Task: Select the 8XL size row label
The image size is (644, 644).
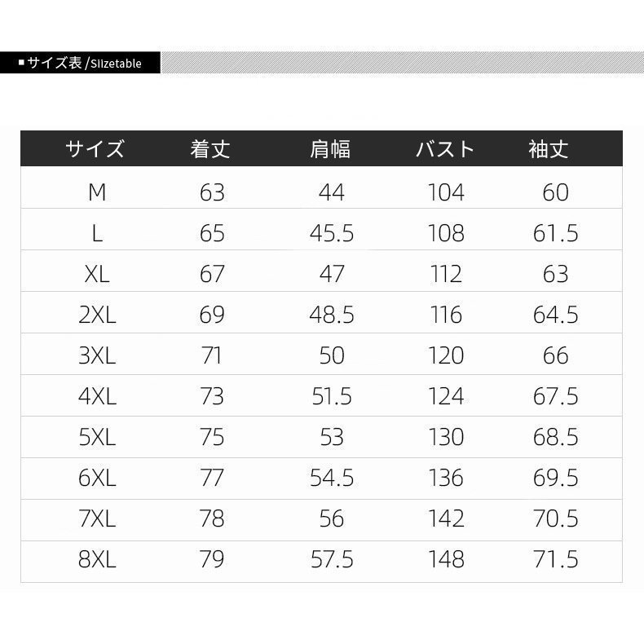Action: [x=97, y=559]
